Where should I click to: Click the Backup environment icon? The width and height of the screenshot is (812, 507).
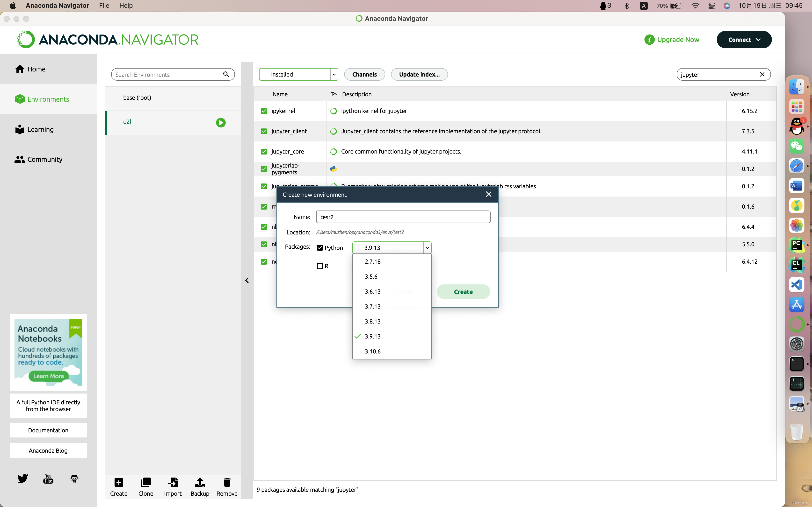(x=200, y=483)
